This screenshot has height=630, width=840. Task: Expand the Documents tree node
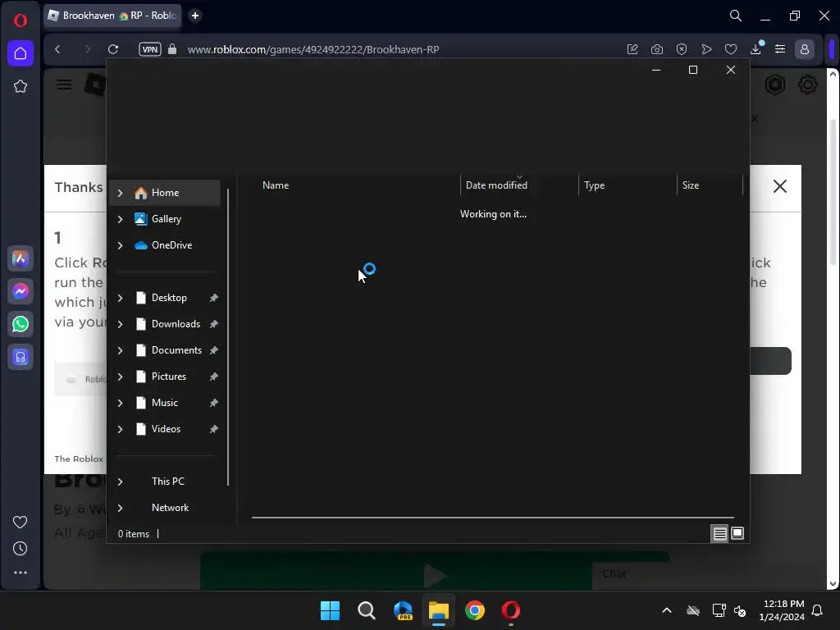click(x=121, y=350)
